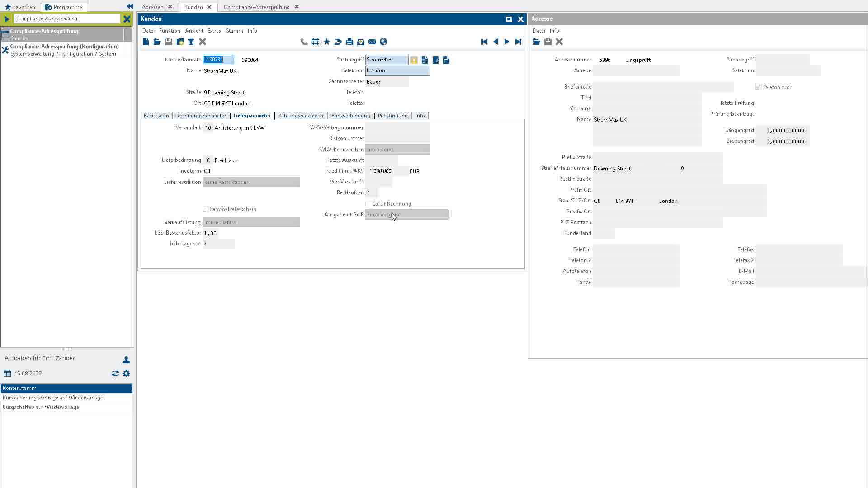Click the Selektion field containing London
This screenshot has width=868, height=488.
398,70
